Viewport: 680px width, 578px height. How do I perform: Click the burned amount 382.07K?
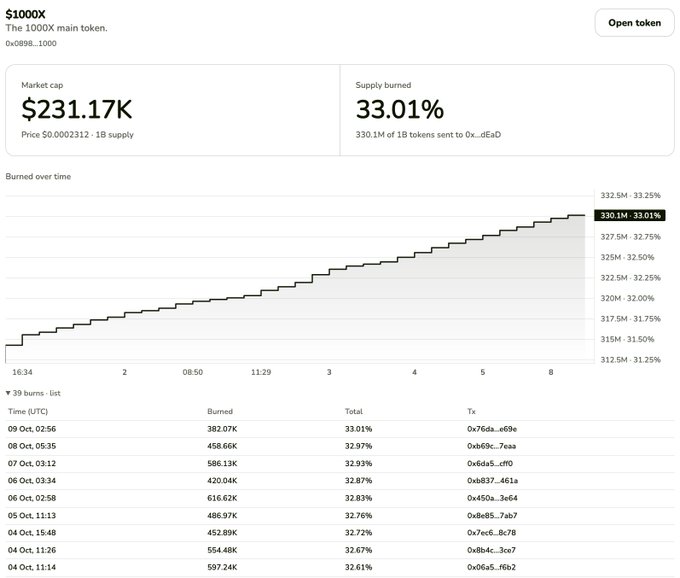point(222,429)
